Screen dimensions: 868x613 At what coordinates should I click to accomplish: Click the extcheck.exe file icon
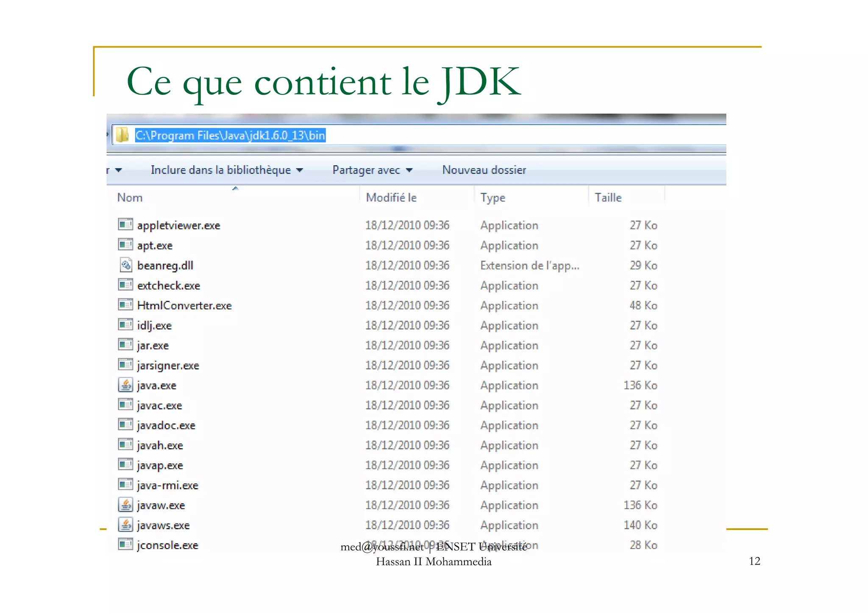(x=125, y=284)
